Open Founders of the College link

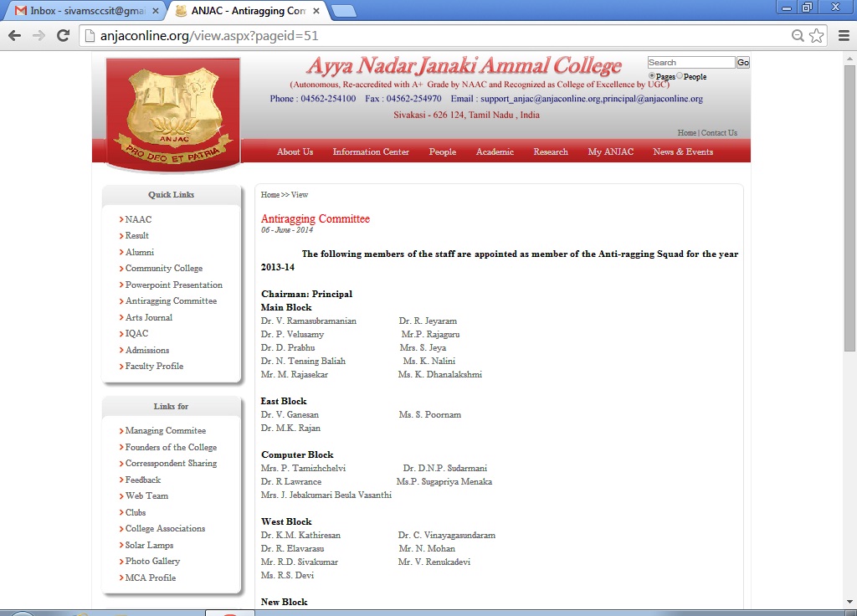[x=171, y=447]
